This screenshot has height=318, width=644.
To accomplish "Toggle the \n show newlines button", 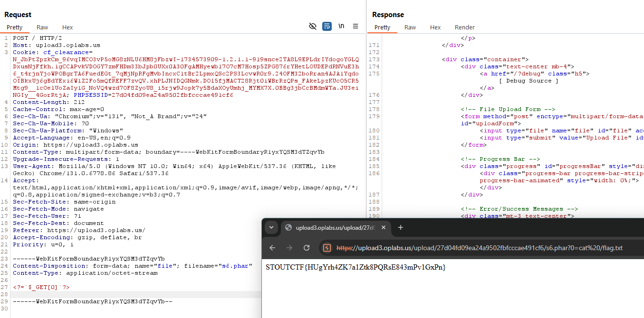I will click(x=341, y=26).
